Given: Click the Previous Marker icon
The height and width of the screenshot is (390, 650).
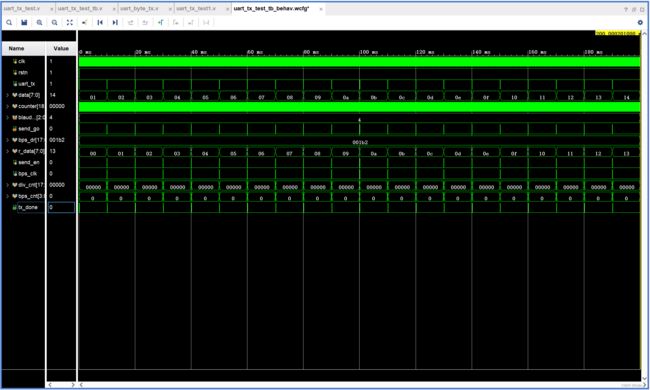Looking at the screenshot, I should [x=176, y=22].
